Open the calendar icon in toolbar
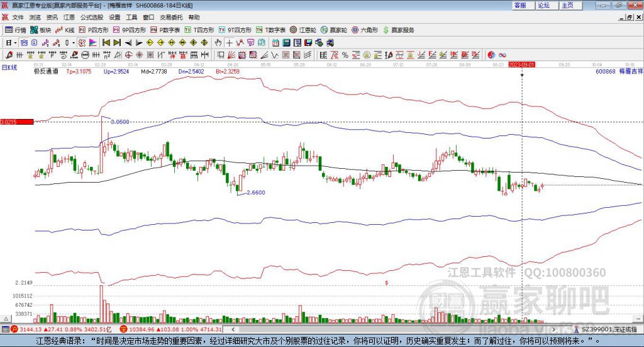The width and height of the screenshot is (644, 347). click(275, 43)
